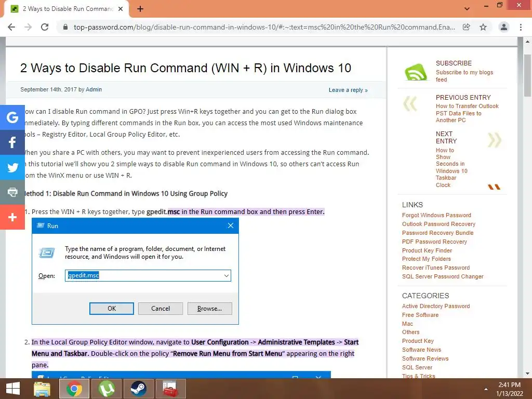Screen dimensions: 532x399
Task: Open the SQL Server category
Action: coord(417,367)
